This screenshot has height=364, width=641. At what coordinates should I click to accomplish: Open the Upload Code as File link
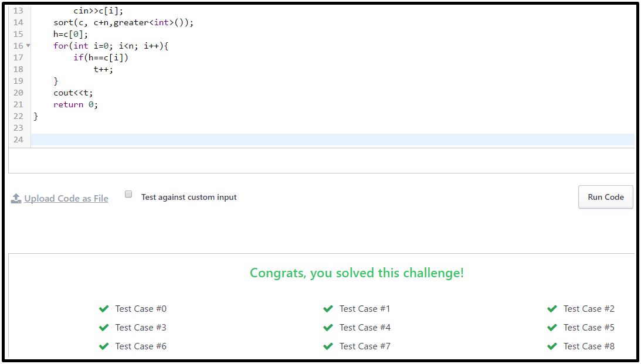coord(66,198)
